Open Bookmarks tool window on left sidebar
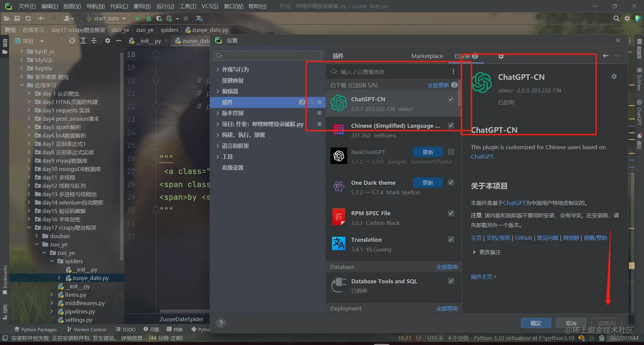The width and height of the screenshot is (644, 345). click(x=5, y=280)
